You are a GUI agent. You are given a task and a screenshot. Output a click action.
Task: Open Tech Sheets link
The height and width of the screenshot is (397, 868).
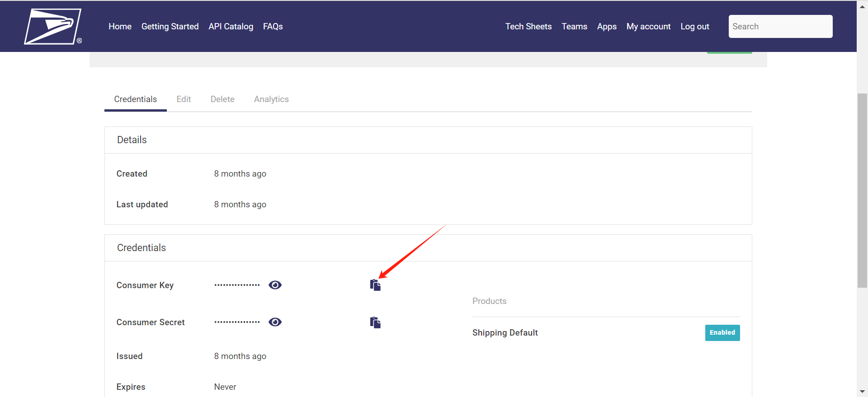[x=528, y=27]
